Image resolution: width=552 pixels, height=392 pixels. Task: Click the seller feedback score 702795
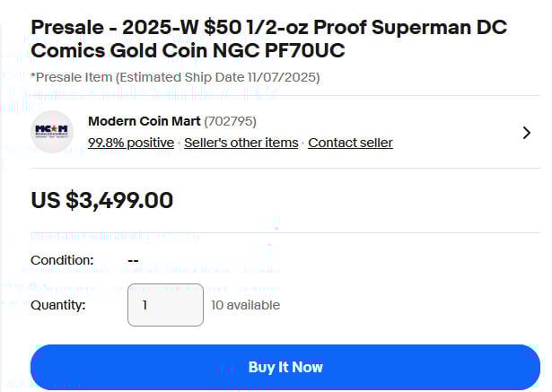coord(232,121)
